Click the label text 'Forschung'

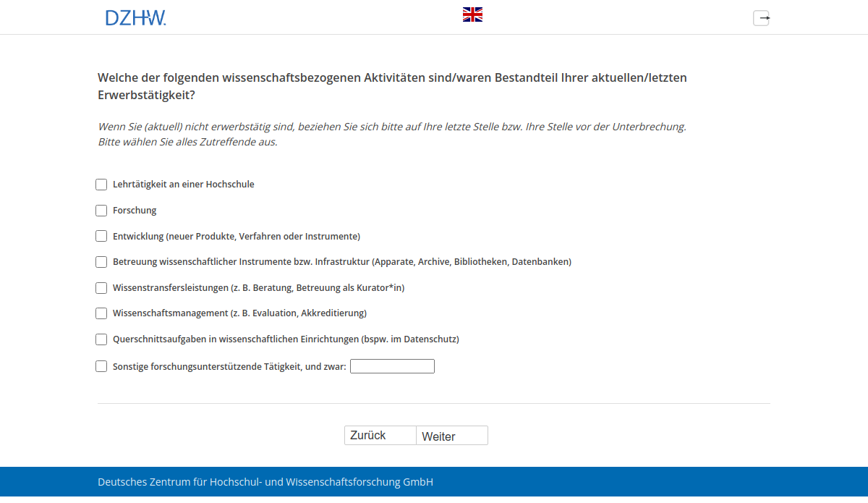[135, 211]
